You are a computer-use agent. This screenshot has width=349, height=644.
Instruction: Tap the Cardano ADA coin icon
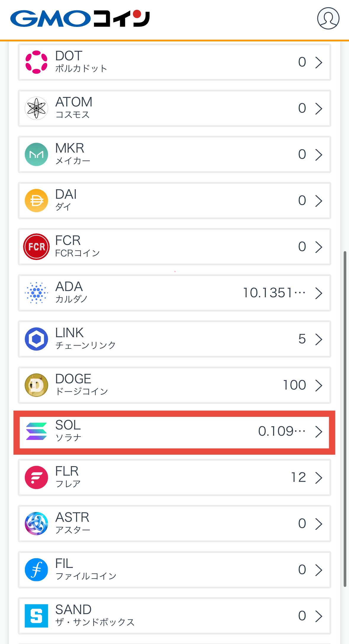[36, 293]
